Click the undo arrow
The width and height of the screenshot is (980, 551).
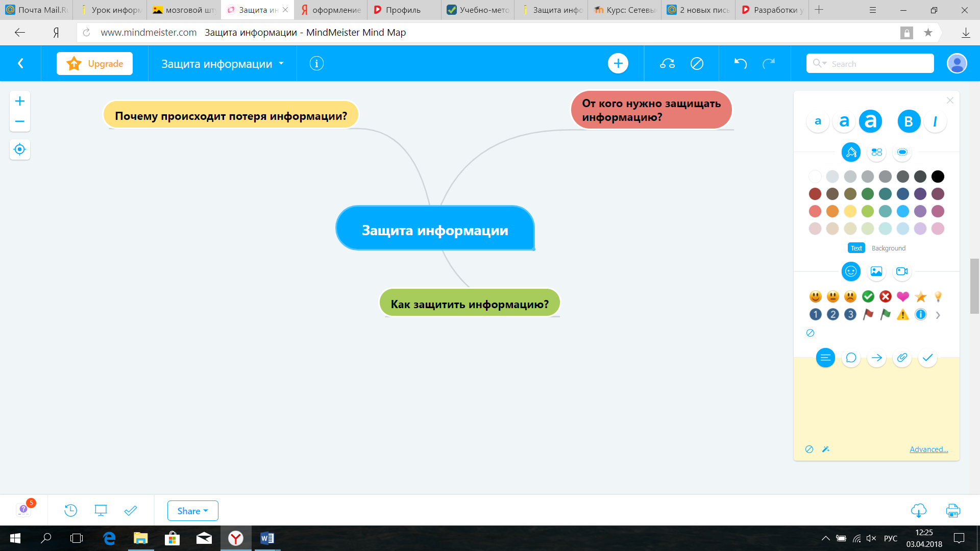740,64
